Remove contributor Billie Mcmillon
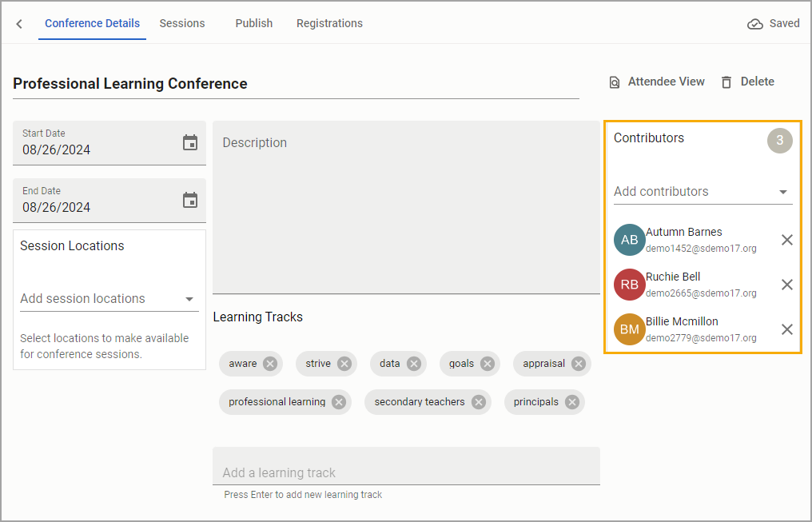This screenshot has width=812, height=522. pos(787,329)
